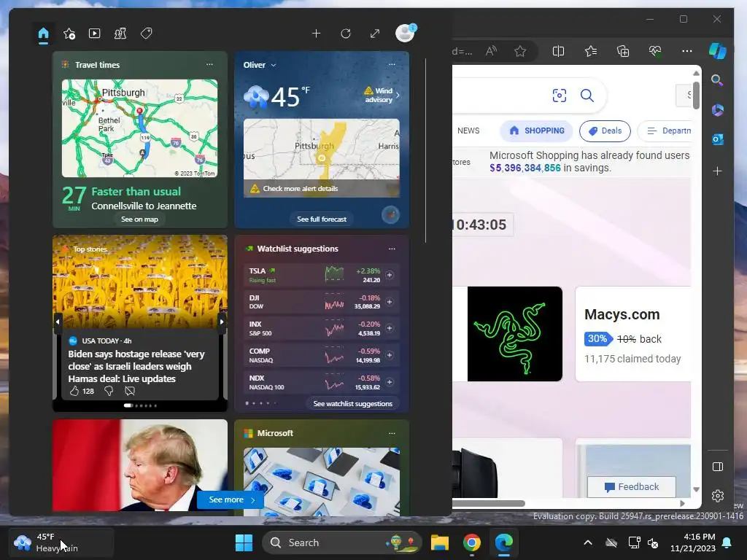Refresh the widgets feed

(x=346, y=34)
